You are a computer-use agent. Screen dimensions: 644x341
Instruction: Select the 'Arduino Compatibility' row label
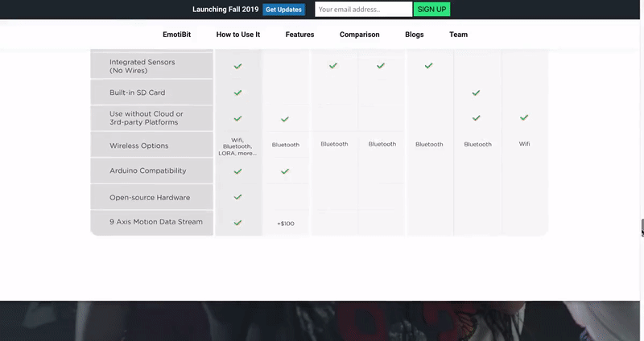point(148,170)
